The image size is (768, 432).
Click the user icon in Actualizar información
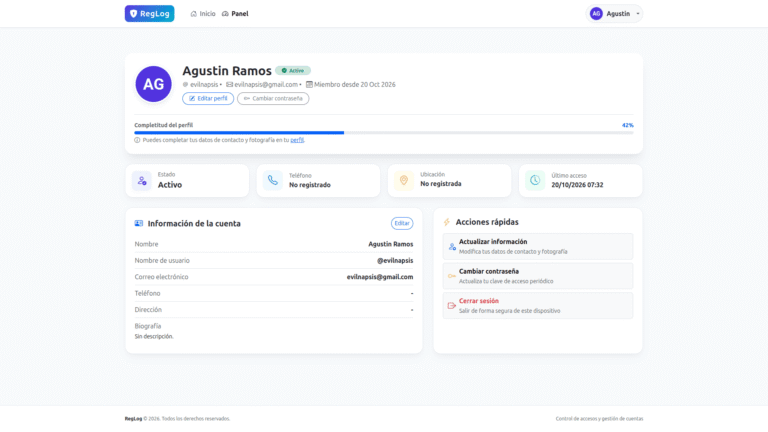click(452, 247)
